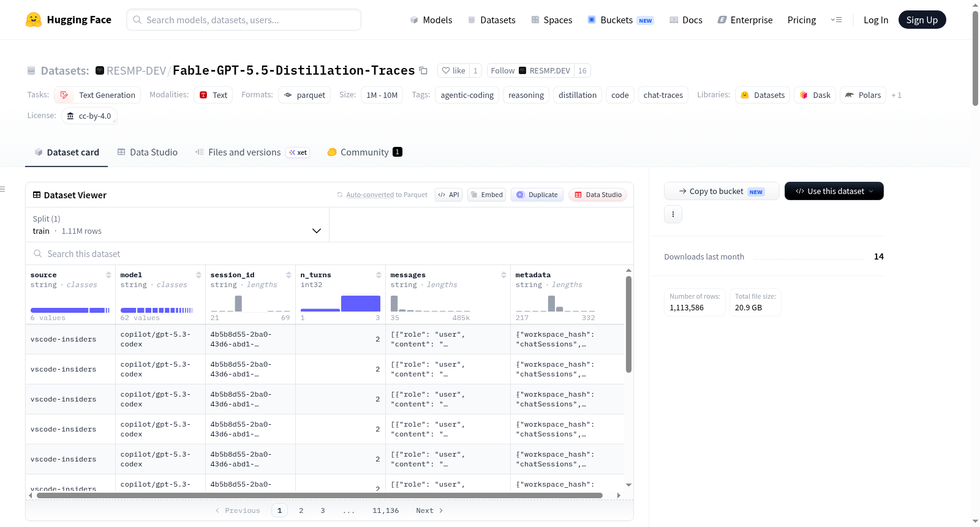
Task: Switch to the Data Studio tab
Action: click(x=148, y=152)
